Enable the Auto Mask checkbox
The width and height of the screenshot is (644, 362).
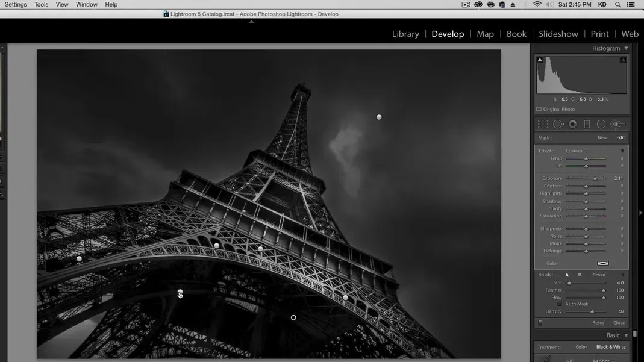coord(560,304)
